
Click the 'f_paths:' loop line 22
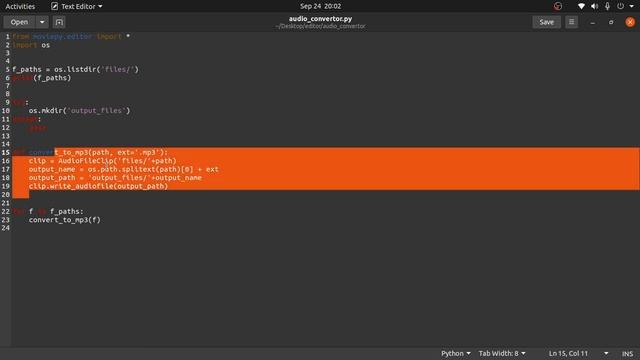48,211
